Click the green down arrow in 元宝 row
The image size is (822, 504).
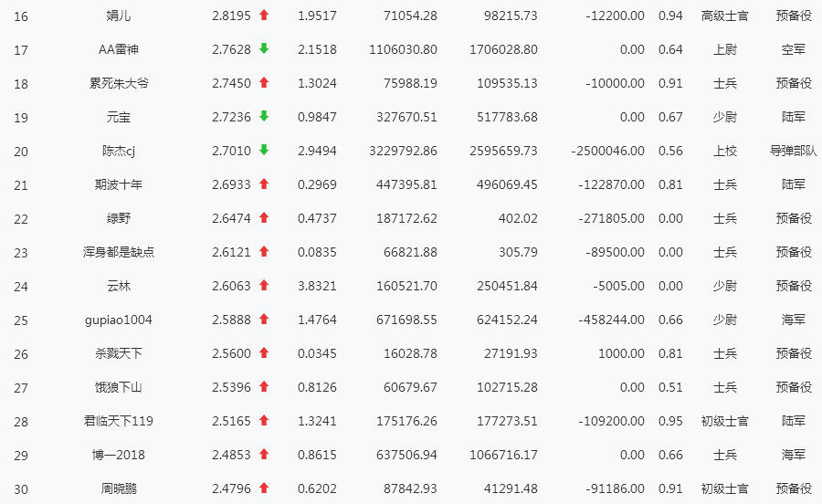click(x=264, y=116)
